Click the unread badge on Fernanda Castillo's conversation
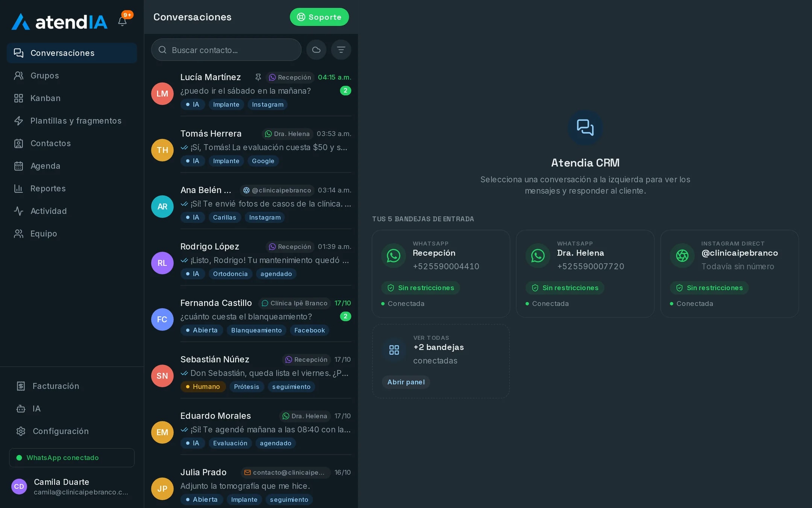The height and width of the screenshot is (508, 812). [345, 316]
